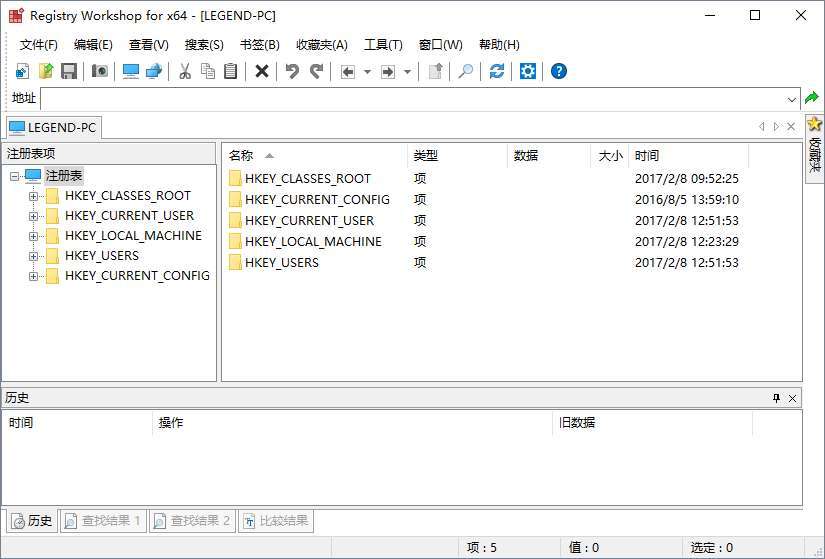Open the favorites star side panel
The image size is (825, 559).
click(x=814, y=149)
